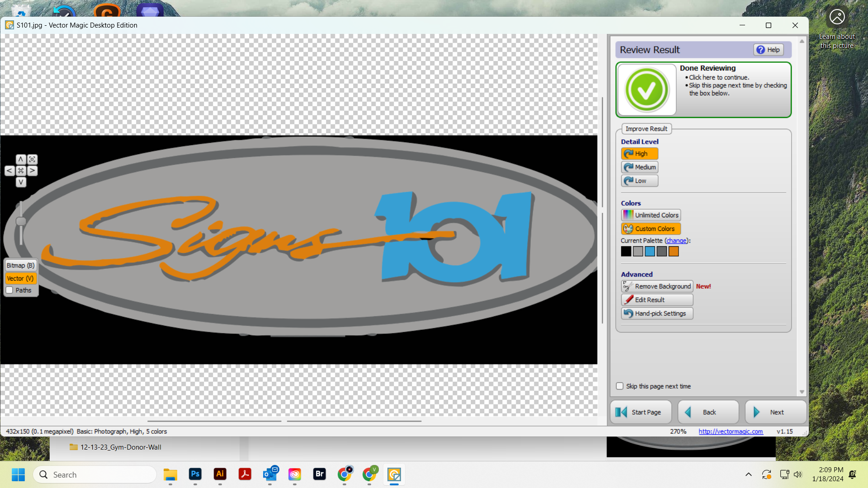Pan view down with arrow icon
This screenshot has width=868, height=488.
(x=21, y=182)
